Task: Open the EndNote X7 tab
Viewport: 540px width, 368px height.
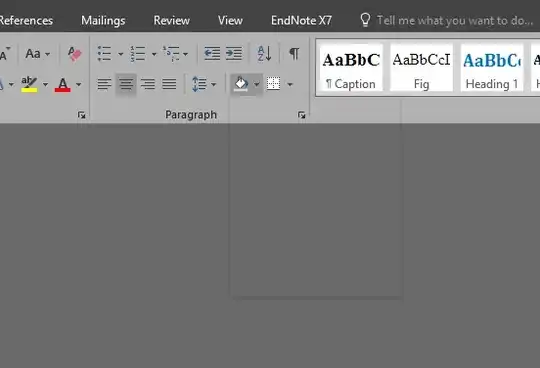Action: coord(301,21)
